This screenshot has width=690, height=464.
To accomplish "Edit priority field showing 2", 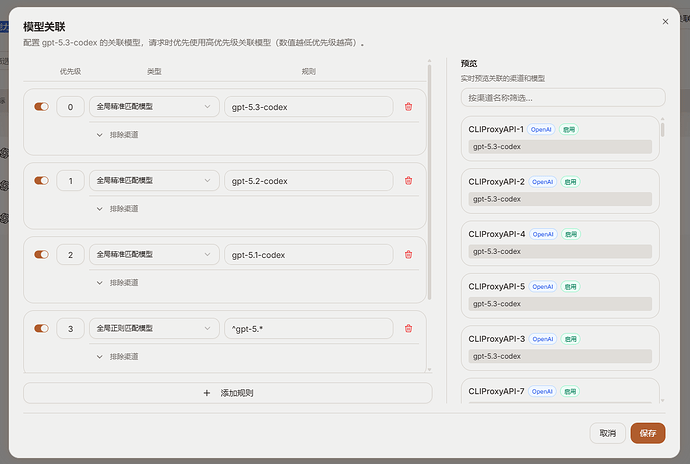I will click(70, 254).
